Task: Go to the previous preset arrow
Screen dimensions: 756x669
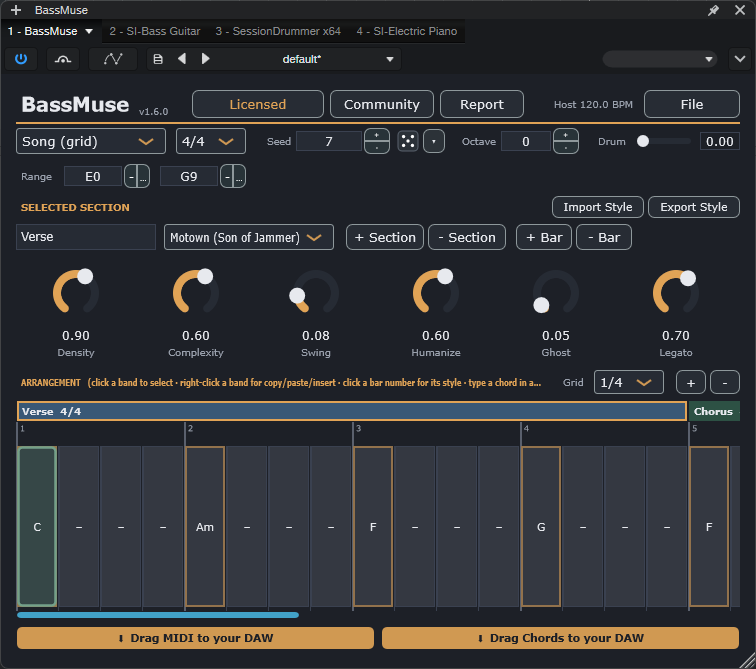Action: [182, 59]
